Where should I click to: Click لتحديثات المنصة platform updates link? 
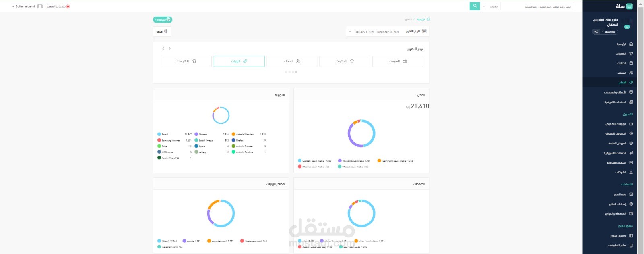(56, 6)
